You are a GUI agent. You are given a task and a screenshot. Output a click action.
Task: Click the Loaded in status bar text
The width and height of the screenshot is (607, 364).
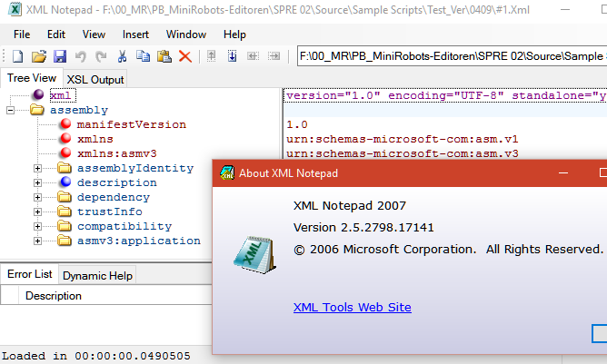click(x=96, y=356)
